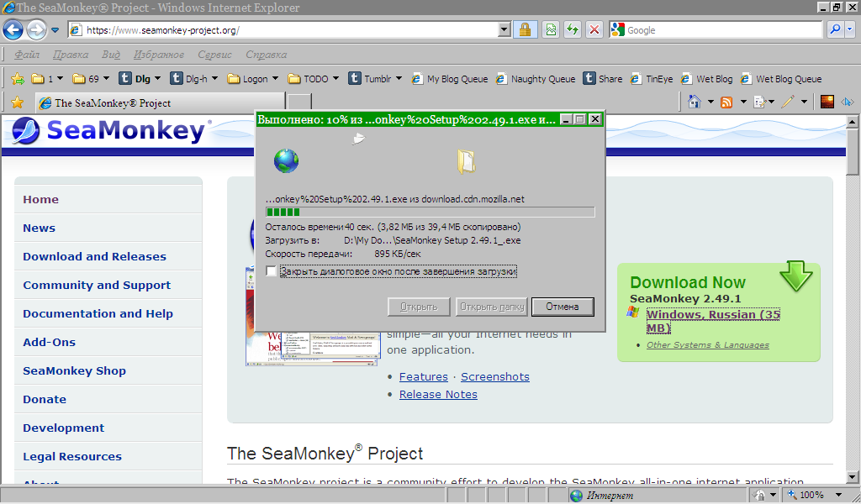This screenshot has width=861, height=504.
Task: Expand the search provider dropdown arrow
Action: click(x=851, y=29)
